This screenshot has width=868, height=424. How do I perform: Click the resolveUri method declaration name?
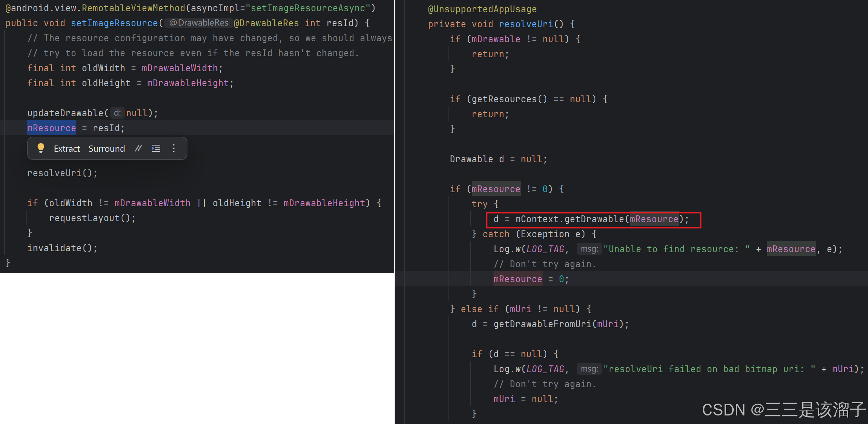[x=526, y=24]
